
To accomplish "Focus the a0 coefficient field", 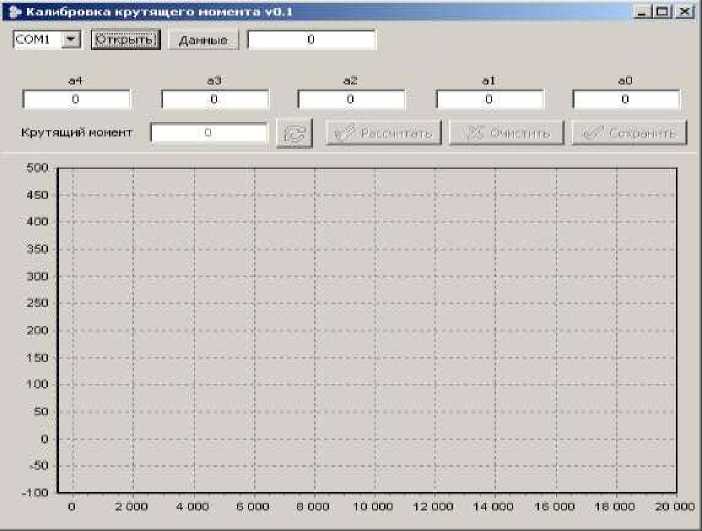I will tap(626, 99).
